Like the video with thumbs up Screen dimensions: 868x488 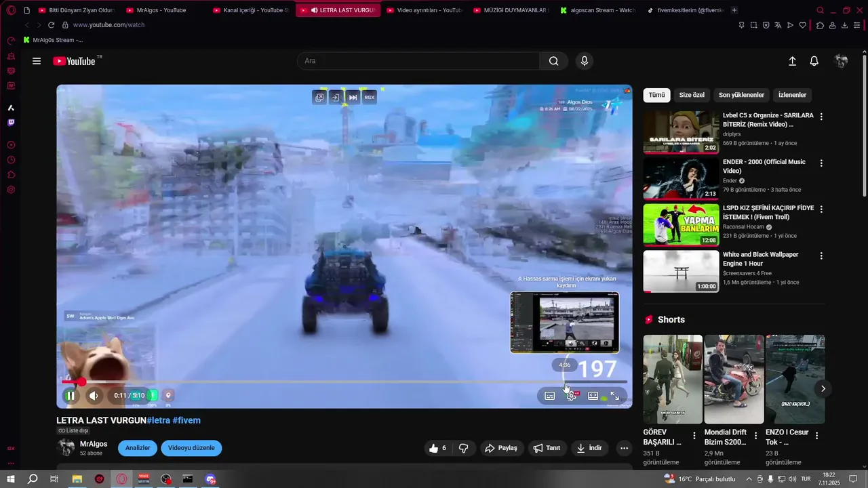(x=437, y=448)
